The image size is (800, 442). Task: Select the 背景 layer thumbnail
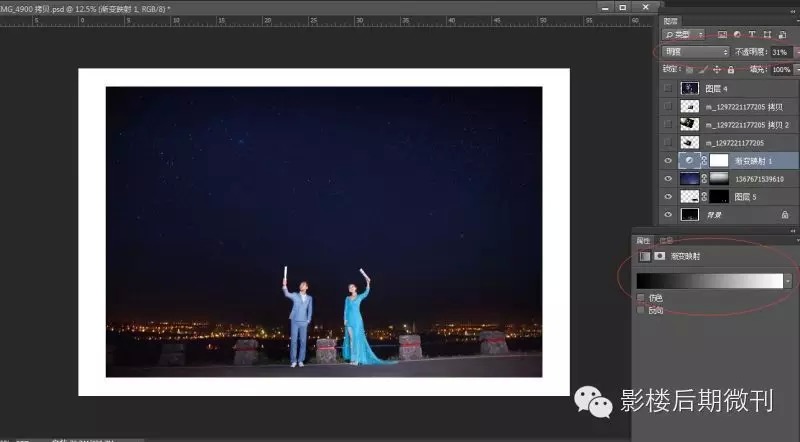coord(689,215)
